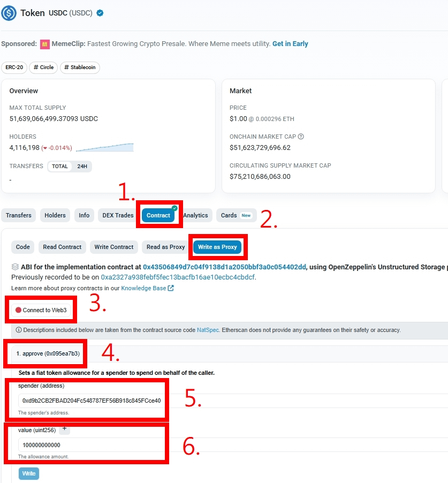
Task: Open the DEX Trades tab
Action: pyautogui.click(x=118, y=215)
